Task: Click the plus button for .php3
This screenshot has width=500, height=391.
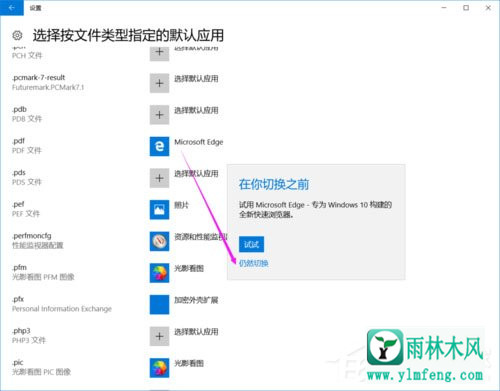Action: (x=159, y=336)
